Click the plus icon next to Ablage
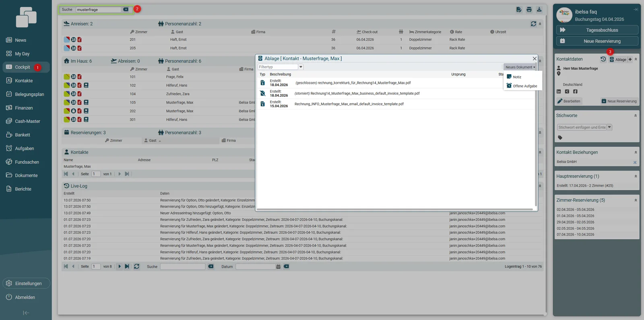This screenshot has height=320, width=644. pos(630,59)
